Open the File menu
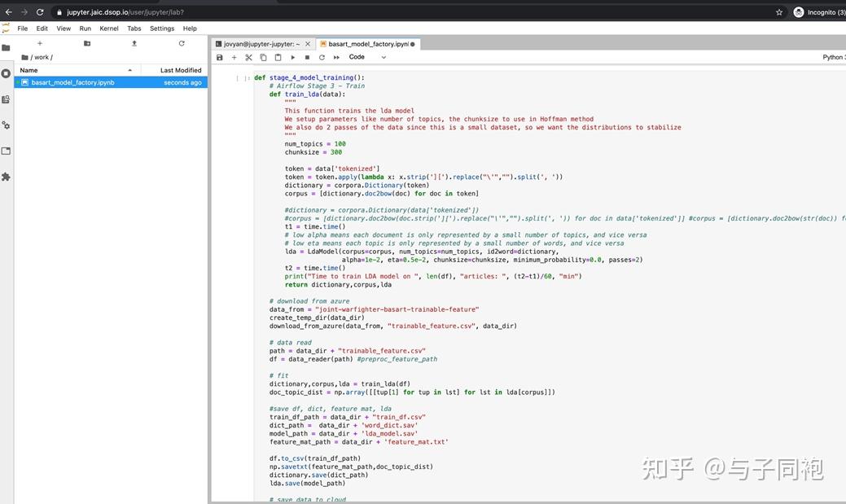This screenshot has width=846, height=504. coord(23,28)
